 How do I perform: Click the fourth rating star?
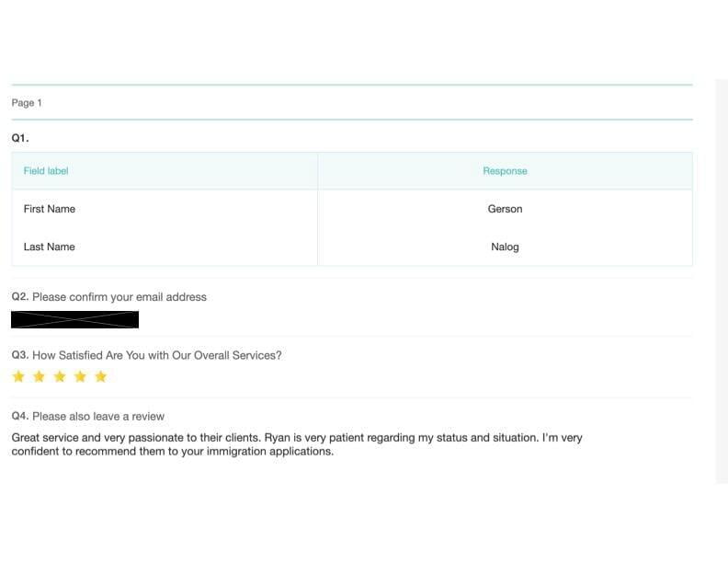click(80, 376)
